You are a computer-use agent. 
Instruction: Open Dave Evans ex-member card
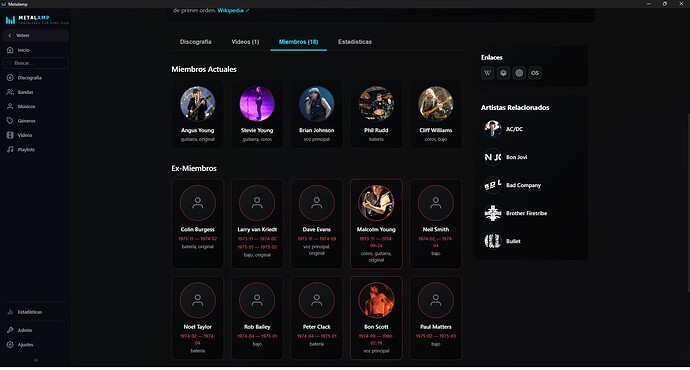pyautogui.click(x=316, y=223)
